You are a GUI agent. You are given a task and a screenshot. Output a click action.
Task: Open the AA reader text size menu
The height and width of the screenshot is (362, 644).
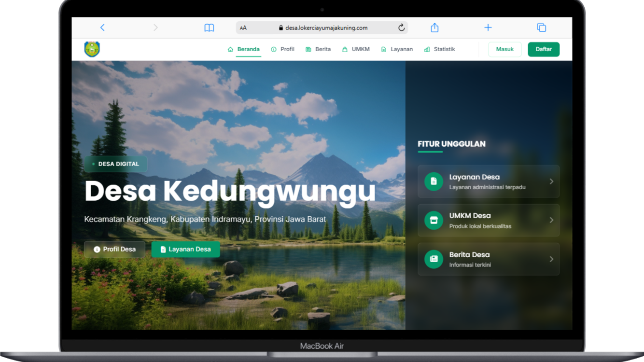tap(243, 28)
